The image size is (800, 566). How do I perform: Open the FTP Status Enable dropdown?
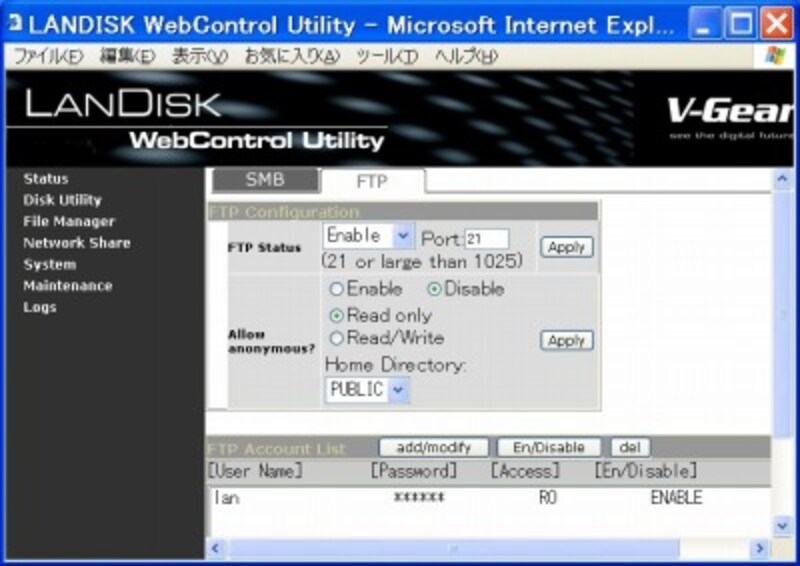pyautogui.click(x=368, y=236)
